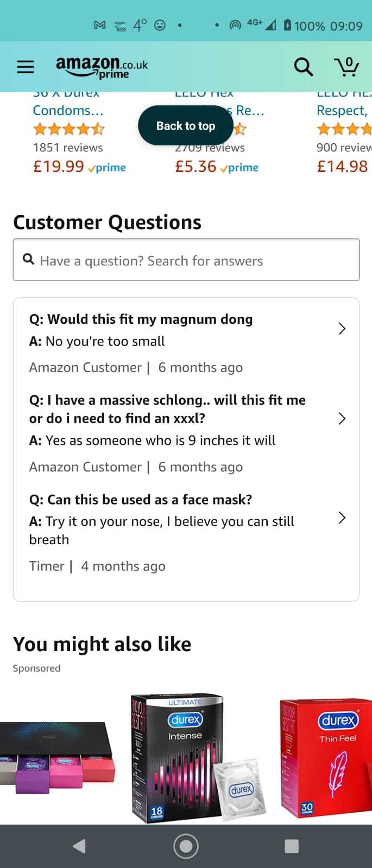Viewport: 372px width, 868px height.
Task: Expand the massive schlong question answer
Action: tap(342, 418)
